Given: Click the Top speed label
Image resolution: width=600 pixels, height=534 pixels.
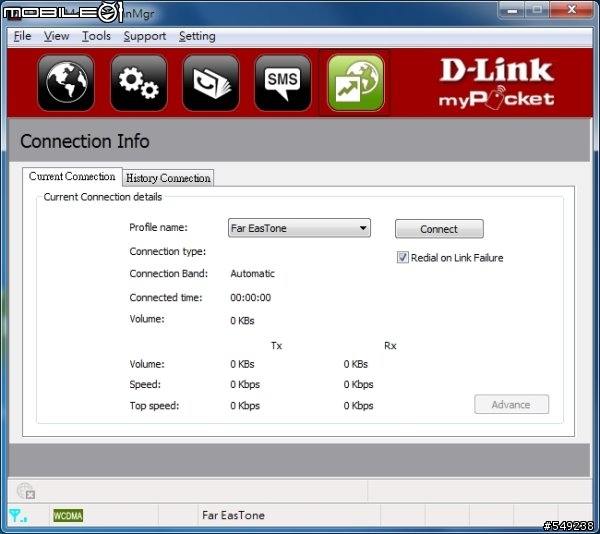Looking at the screenshot, I should tap(154, 405).
